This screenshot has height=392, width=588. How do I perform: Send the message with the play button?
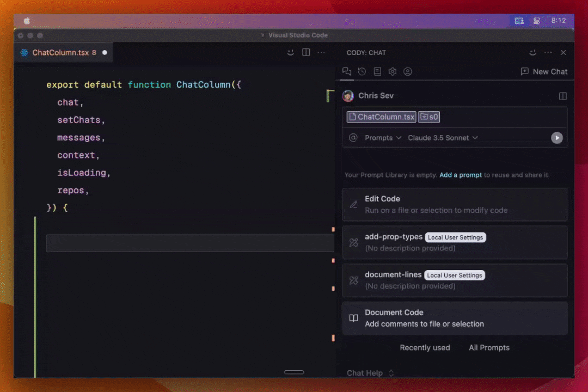[557, 138]
